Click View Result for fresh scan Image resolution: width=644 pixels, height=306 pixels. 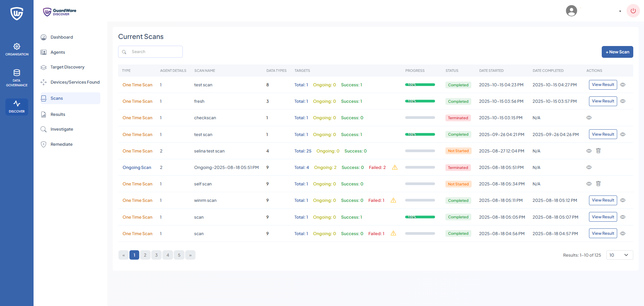[603, 101]
